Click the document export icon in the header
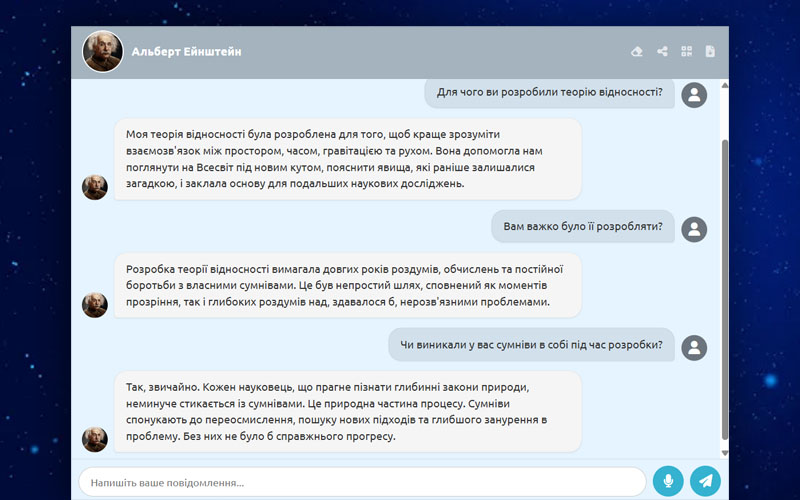Image resolution: width=800 pixels, height=500 pixels. point(710,52)
